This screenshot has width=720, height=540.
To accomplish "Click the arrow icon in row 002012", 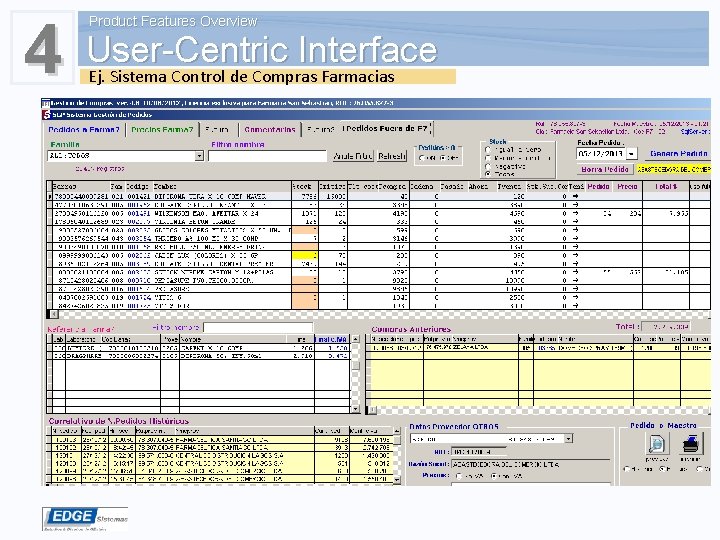I will (x=575, y=255).
